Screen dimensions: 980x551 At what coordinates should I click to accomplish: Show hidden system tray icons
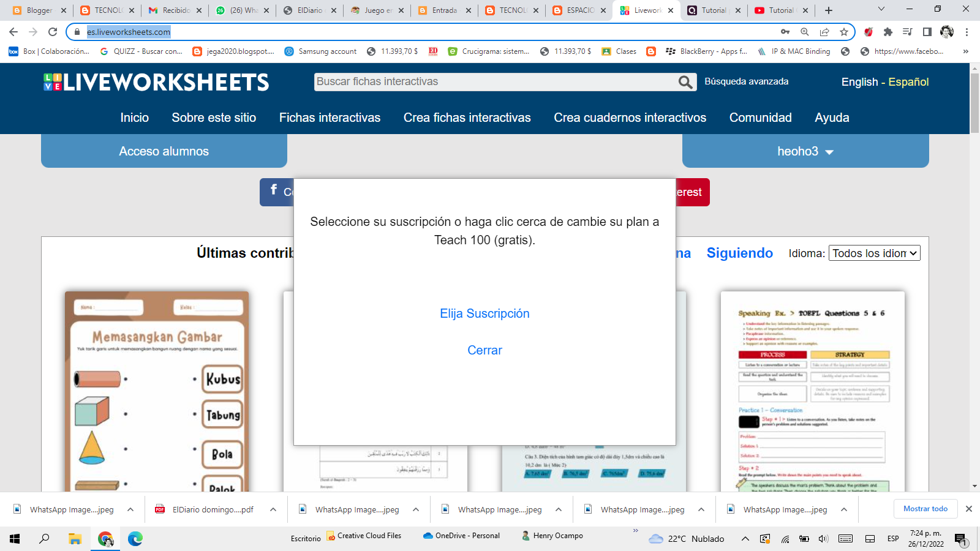click(745, 539)
